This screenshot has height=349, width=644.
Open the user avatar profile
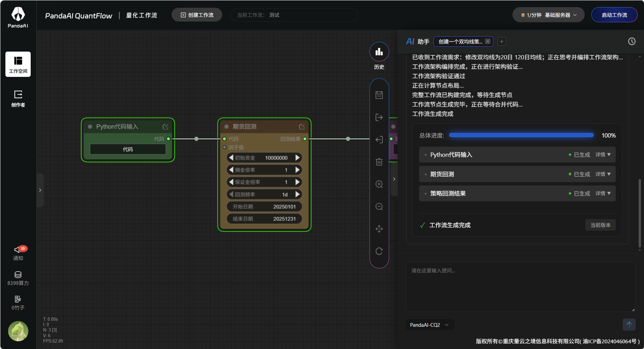[x=18, y=331]
